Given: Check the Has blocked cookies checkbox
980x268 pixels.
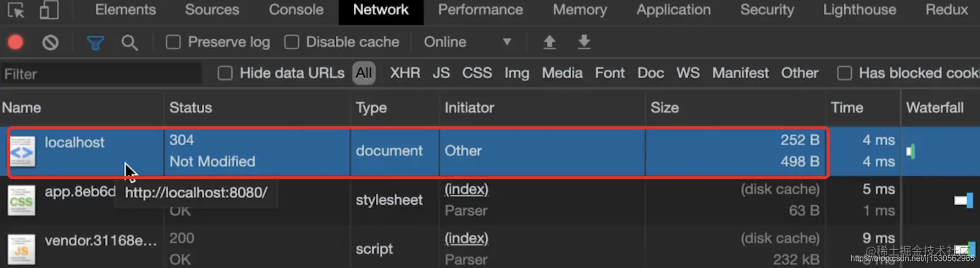Looking at the screenshot, I should click(x=844, y=73).
